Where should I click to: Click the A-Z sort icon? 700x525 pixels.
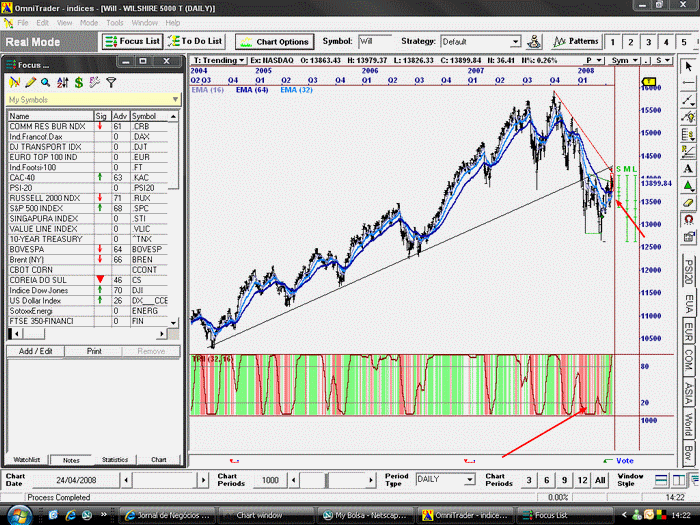[62, 82]
